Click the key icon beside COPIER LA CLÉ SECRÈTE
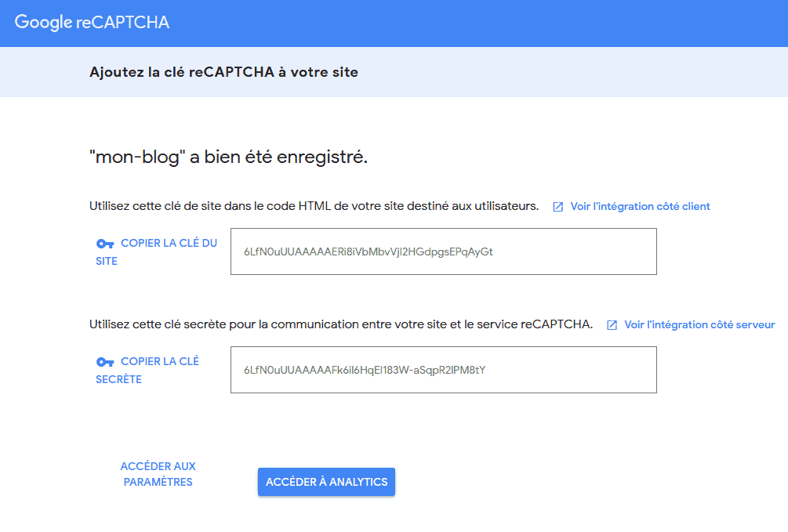This screenshot has width=788, height=532. (105, 362)
